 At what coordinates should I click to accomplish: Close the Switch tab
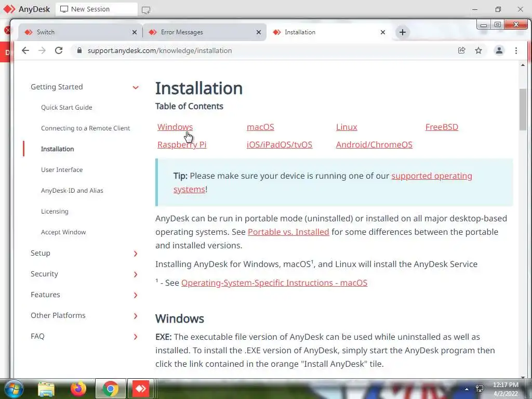click(x=135, y=32)
